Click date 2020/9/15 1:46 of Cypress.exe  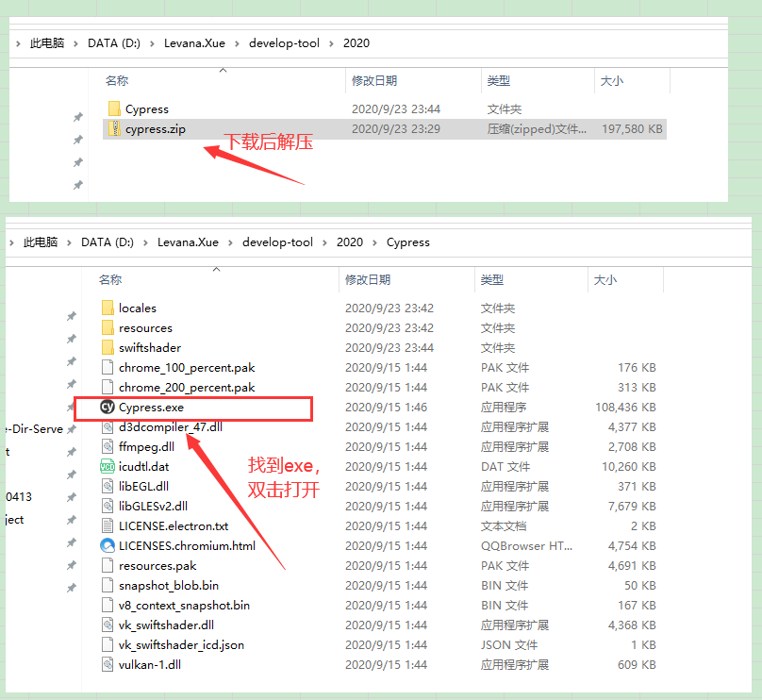tap(386, 407)
